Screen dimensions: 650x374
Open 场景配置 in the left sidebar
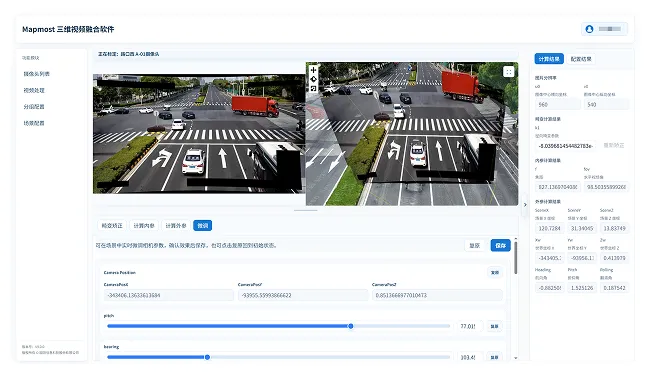34,123
